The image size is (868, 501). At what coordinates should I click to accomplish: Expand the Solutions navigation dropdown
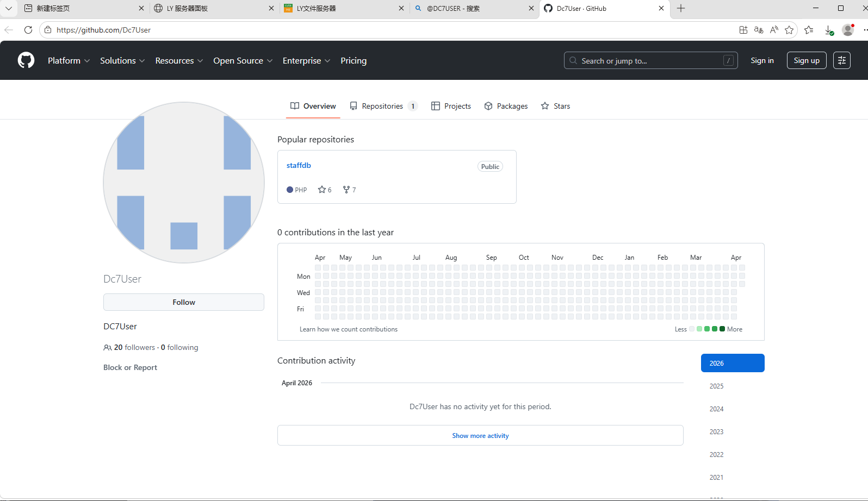122,60
